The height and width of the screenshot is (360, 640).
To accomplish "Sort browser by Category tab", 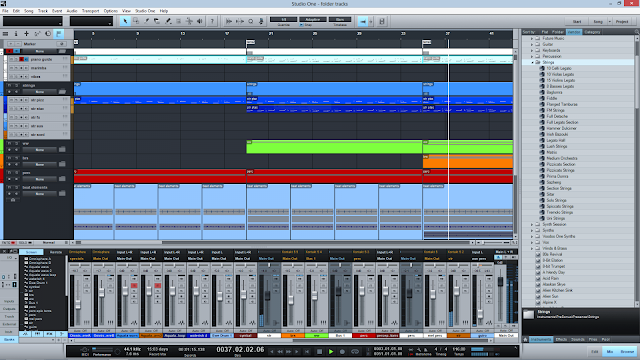I will (592, 32).
